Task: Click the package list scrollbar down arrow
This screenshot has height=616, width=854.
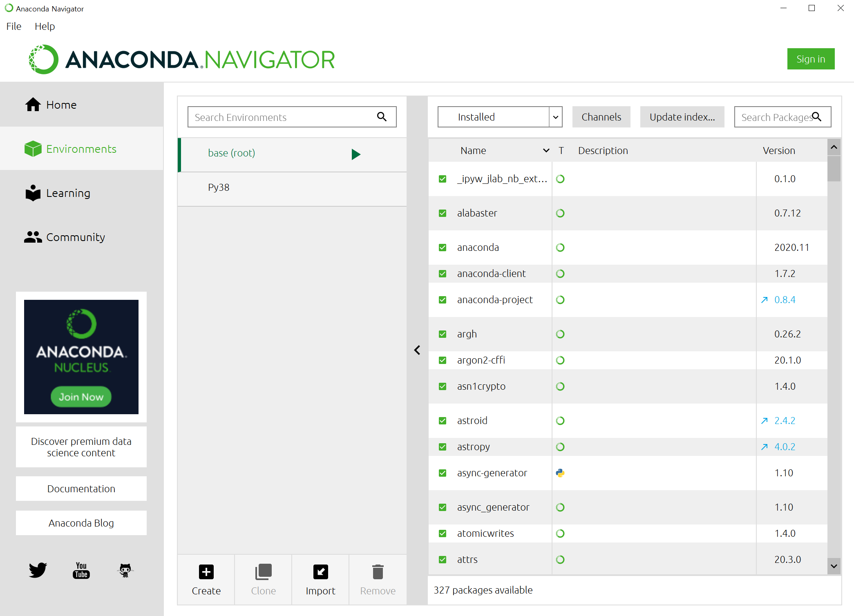Action: click(x=834, y=566)
